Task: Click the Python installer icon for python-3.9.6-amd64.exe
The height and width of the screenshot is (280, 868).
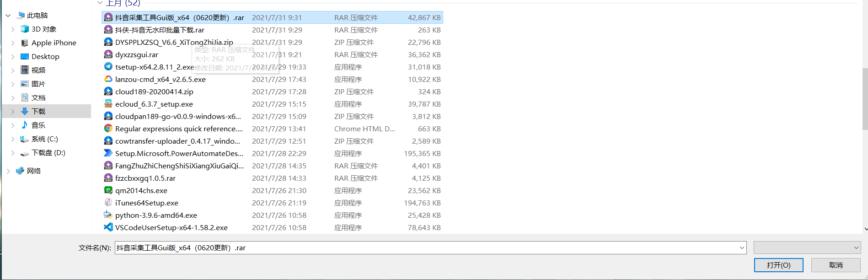Action: point(108,215)
